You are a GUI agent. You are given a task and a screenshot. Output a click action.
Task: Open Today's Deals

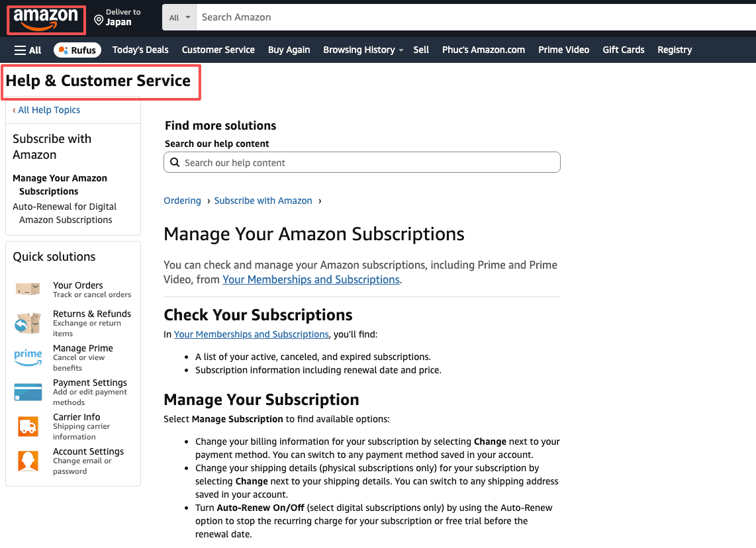click(x=140, y=50)
